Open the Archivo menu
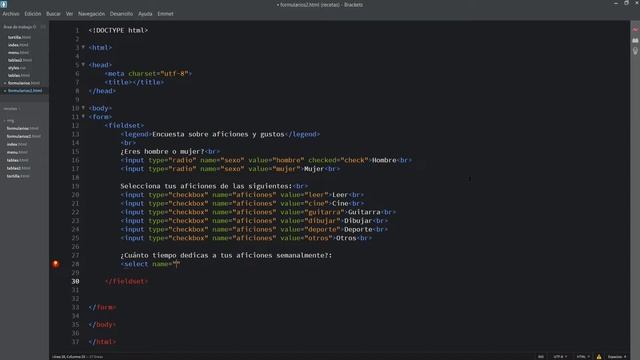 click(11, 14)
